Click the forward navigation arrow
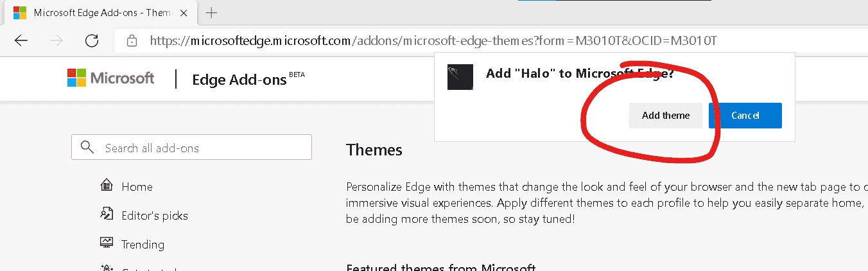868x271 pixels. (56, 41)
